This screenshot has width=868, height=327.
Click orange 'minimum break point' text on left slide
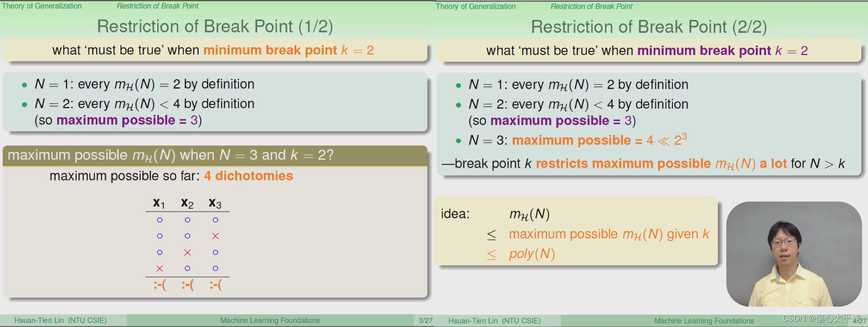270,50
